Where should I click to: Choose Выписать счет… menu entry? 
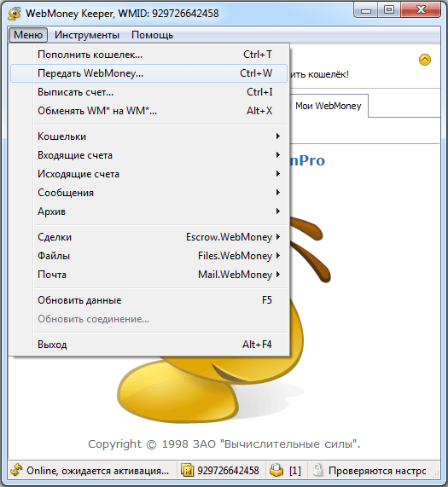(148, 92)
